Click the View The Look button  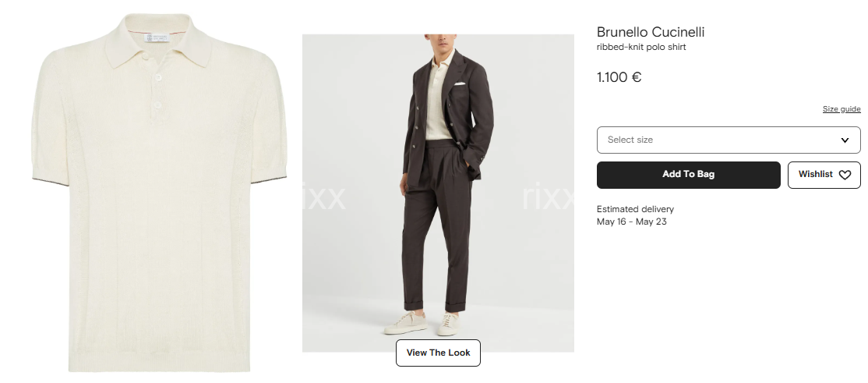(x=438, y=353)
